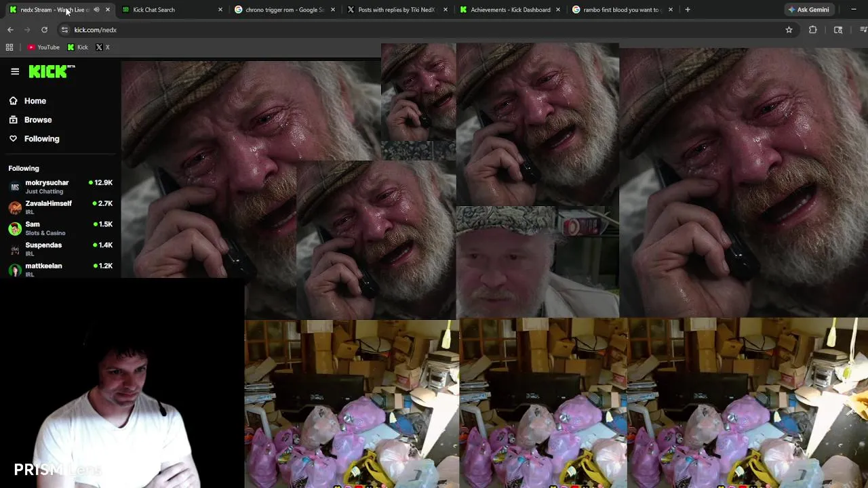868x488 pixels.
Task: Click the KICK logo
Action: click(52, 71)
